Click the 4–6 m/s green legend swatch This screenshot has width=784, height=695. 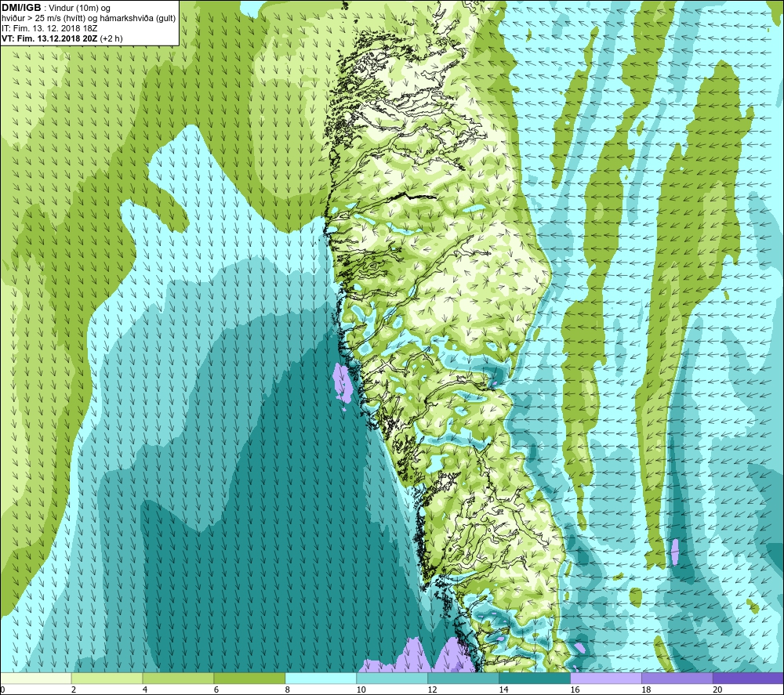[178, 678]
